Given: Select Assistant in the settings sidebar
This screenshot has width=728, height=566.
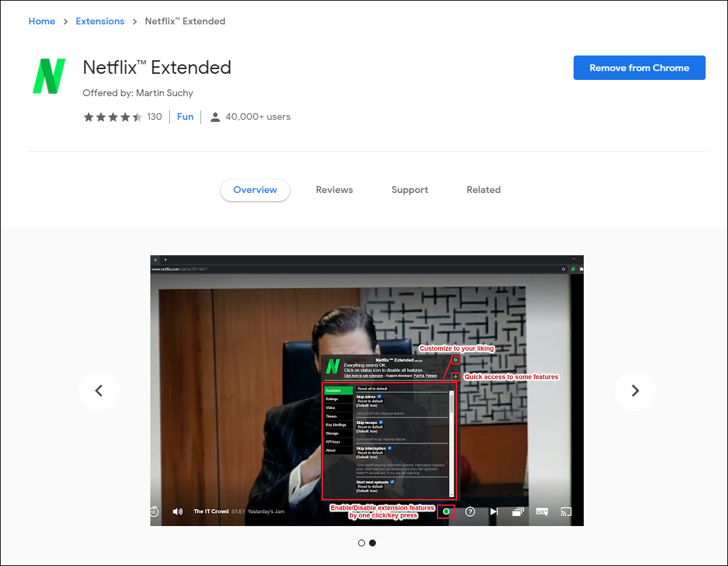Looking at the screenshot, I should tap(338, 391).
